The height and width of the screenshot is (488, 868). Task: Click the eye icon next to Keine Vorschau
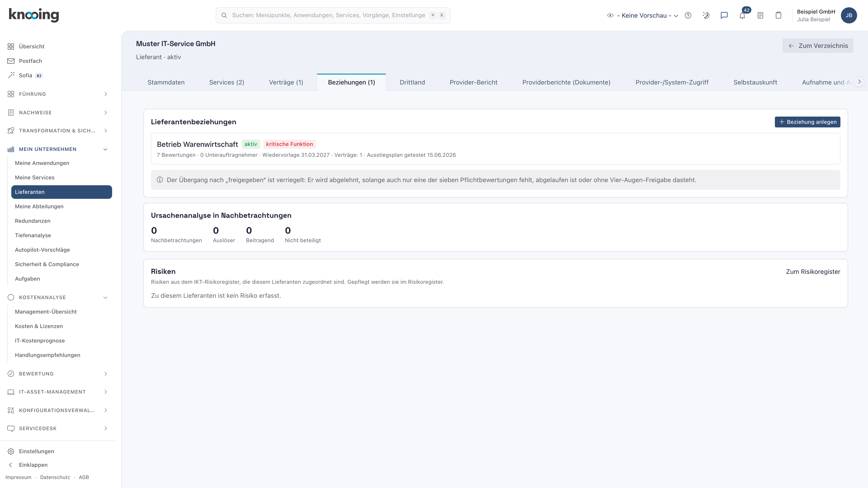coord(610,16)
